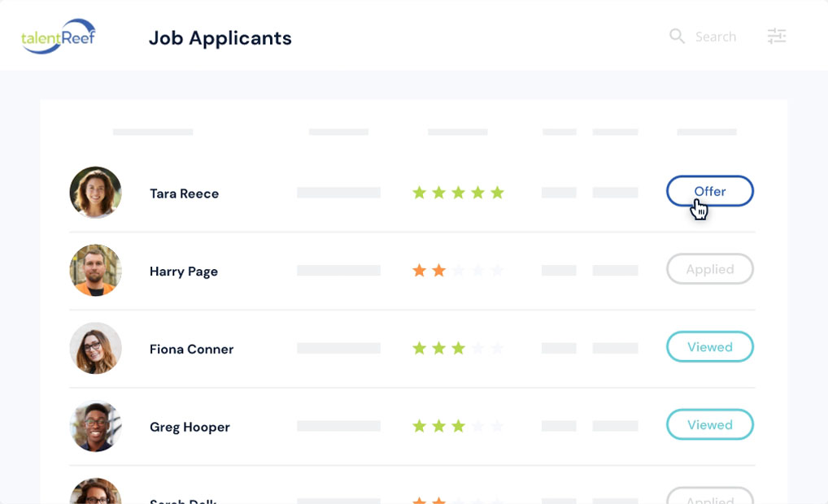Image resolution: width=828 pixels, height=504 pixels.
Task: Click the Job Applicants page title
Action: click(x=220, y=37)
